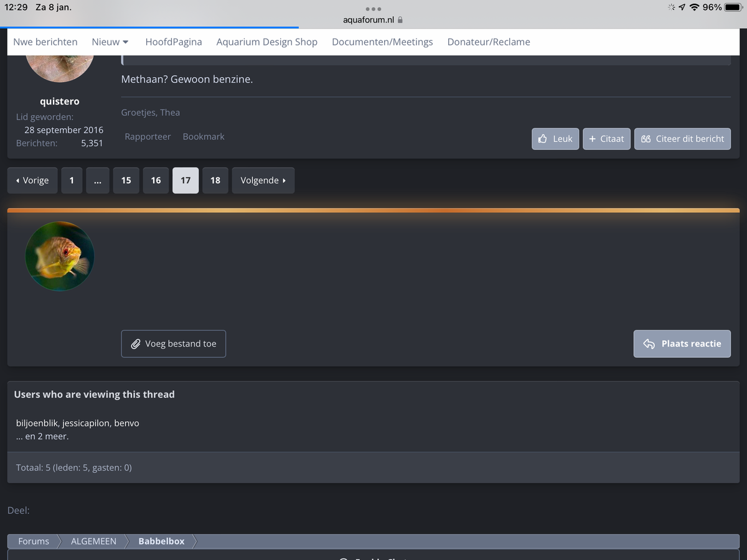The width and height of the screenshot is (747, 560).
Task: Attach a file with Voeg bestand toe
Action: [173, 343]
